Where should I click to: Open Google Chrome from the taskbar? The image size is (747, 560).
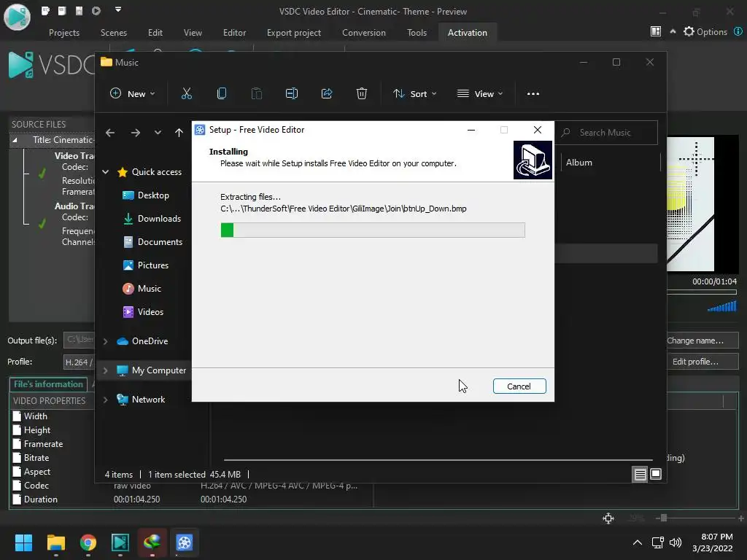pyautogui.click(x=88, y=542)
